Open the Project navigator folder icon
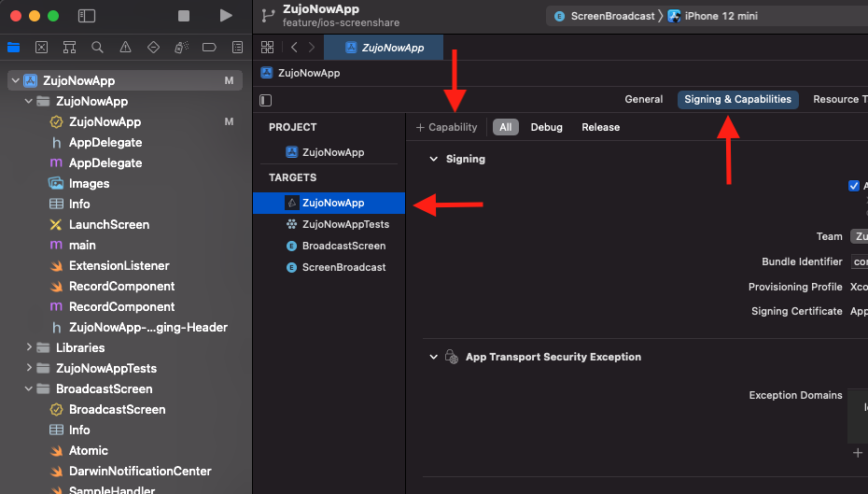 tap(14, 48)
